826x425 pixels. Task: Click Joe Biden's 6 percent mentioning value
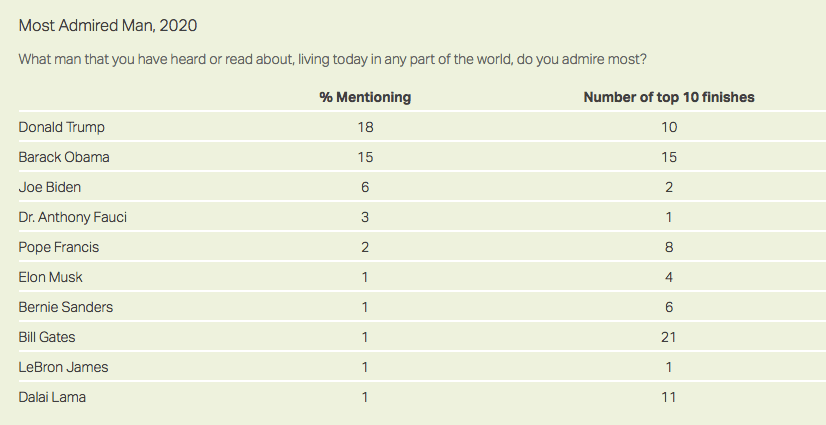[365, 187]
